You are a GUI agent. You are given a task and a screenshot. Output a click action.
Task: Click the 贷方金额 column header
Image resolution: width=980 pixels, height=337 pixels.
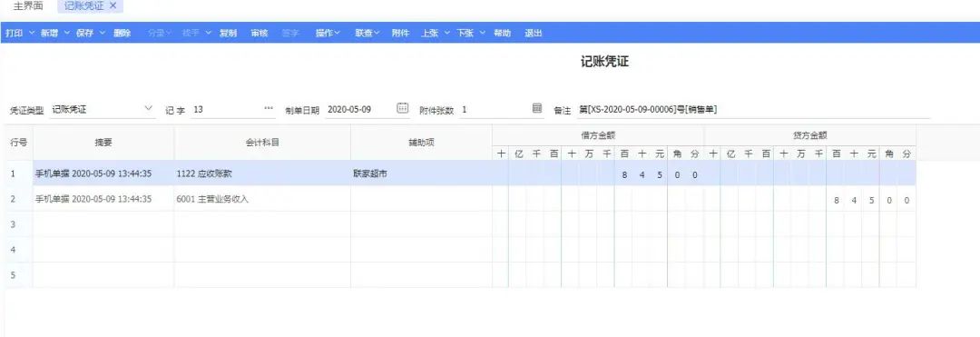tap(810, 134)
